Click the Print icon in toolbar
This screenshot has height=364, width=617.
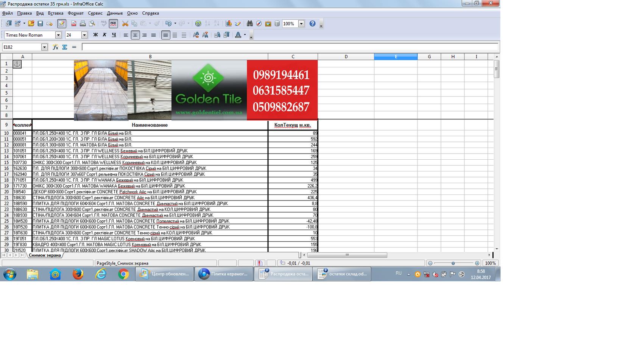pyautogui.click(x=83, y=23)
